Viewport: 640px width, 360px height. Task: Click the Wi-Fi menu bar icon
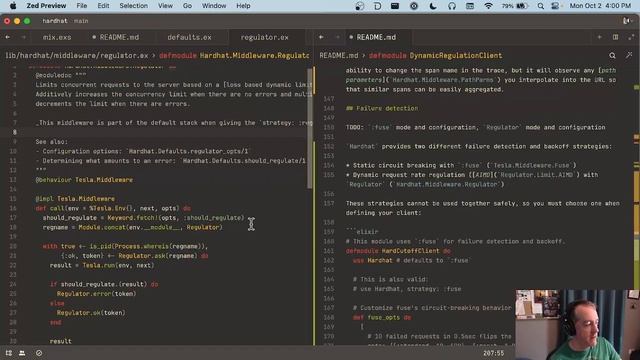click(488, 6)
